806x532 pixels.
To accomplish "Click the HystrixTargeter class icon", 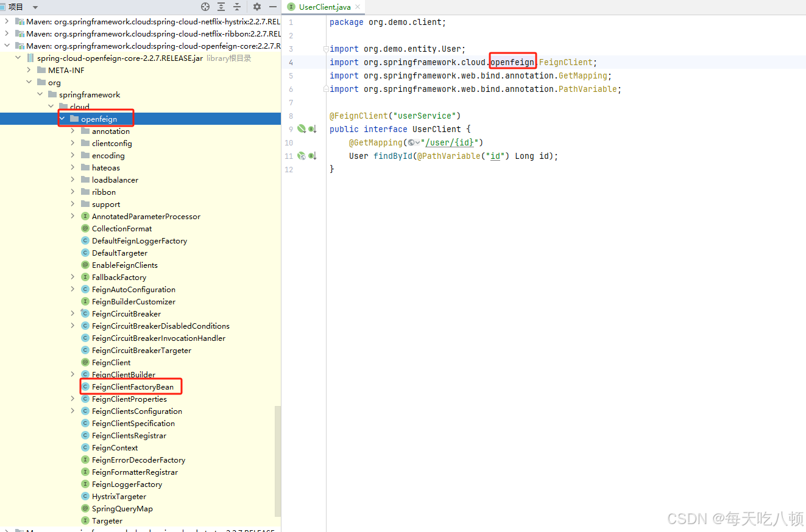I will (x=85, y=496).
